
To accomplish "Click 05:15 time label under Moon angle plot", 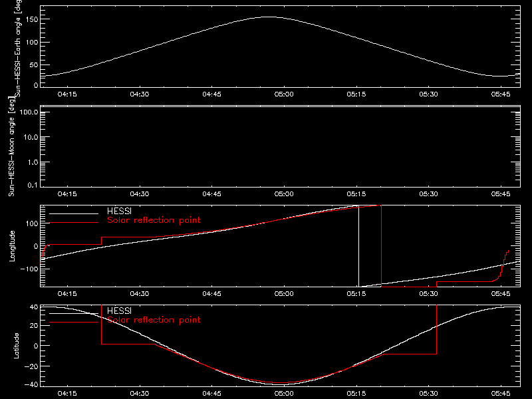I will coord(356,194).
